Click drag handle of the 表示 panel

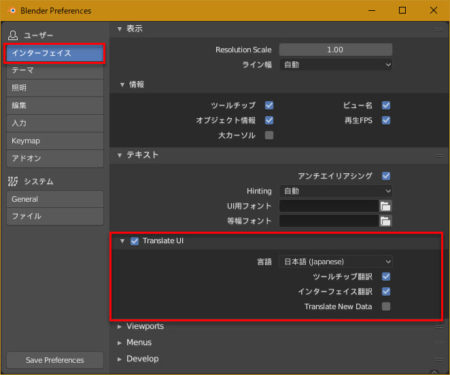pyautogui.click(x=439, y=29)
